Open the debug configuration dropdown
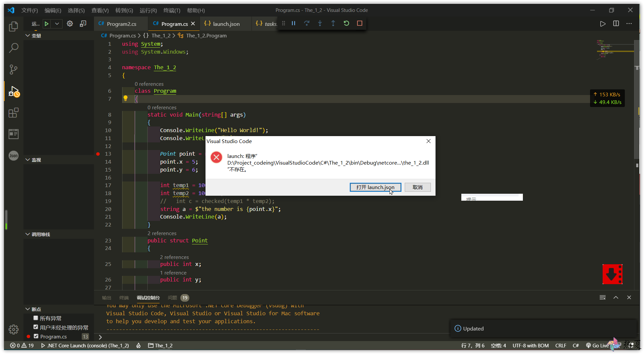Image resolution: width=644 pixels, height=354 pixels. [x=57, y=24]
